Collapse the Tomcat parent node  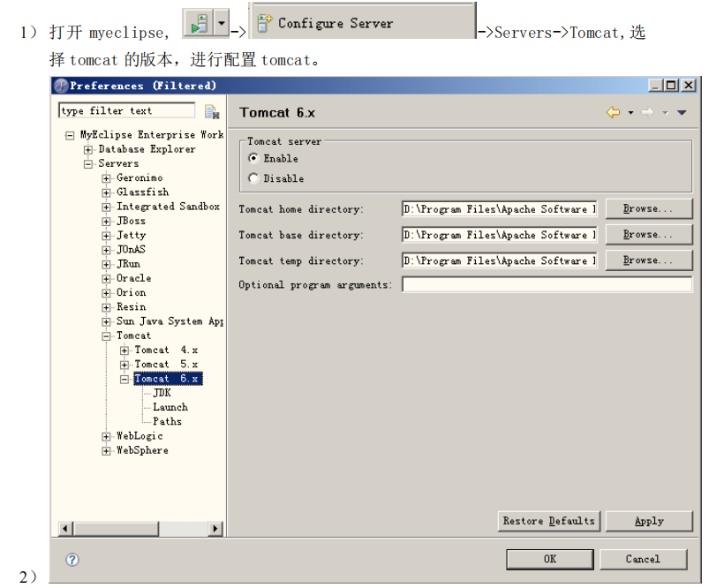click(106, 336)
